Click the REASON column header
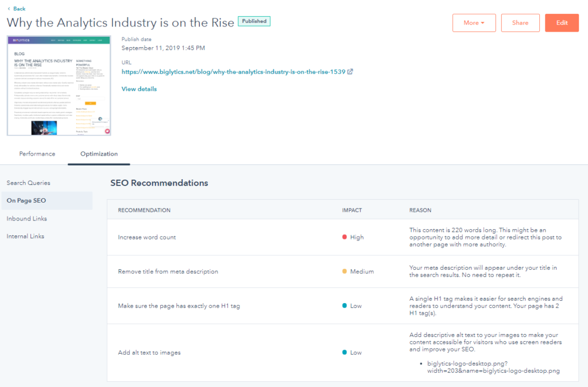 pyautogui.click(x=420, y=210)
